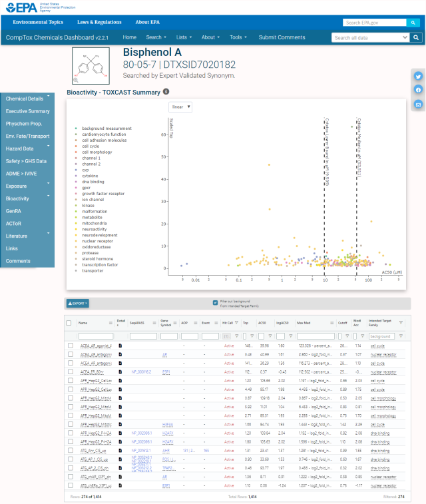Select the ACEA_AR_agonist row checkbox
This screenshot has height=504, width=426.
70,346
